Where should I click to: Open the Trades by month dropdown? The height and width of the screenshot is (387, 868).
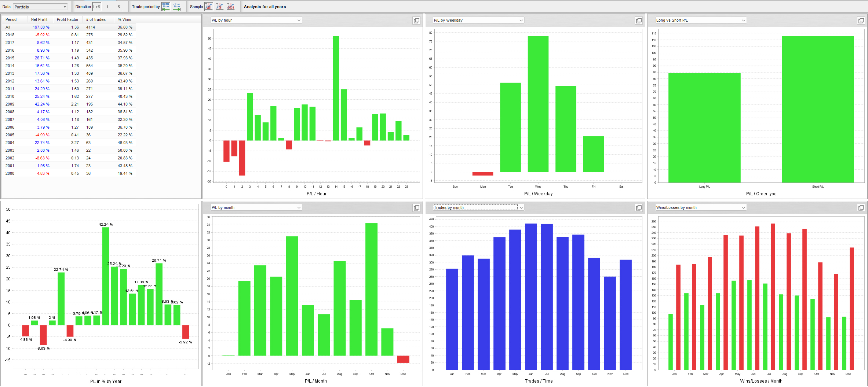pyautogui.click(x=478, y=207)
